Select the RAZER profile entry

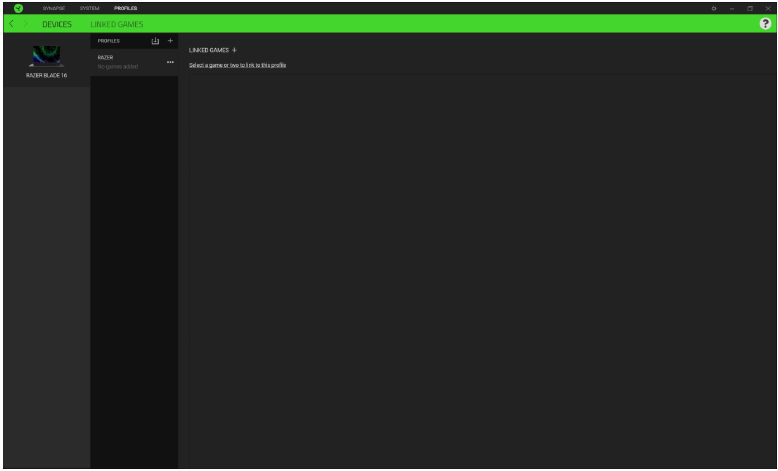coord(134,62)
